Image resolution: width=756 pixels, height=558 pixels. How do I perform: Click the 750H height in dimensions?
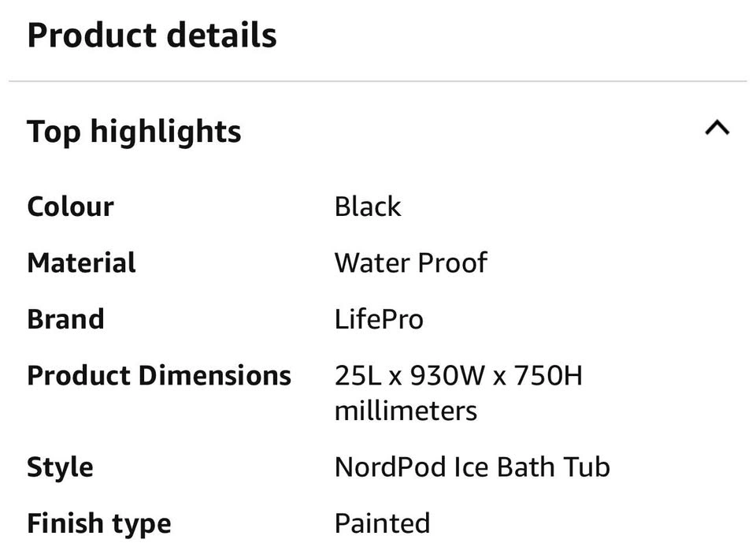[x=548, y=375]
